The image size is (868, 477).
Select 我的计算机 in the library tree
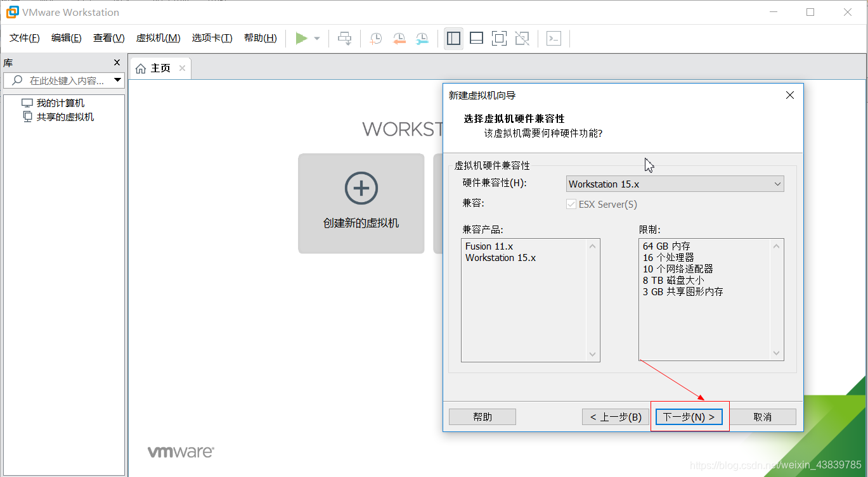point(60,103)
